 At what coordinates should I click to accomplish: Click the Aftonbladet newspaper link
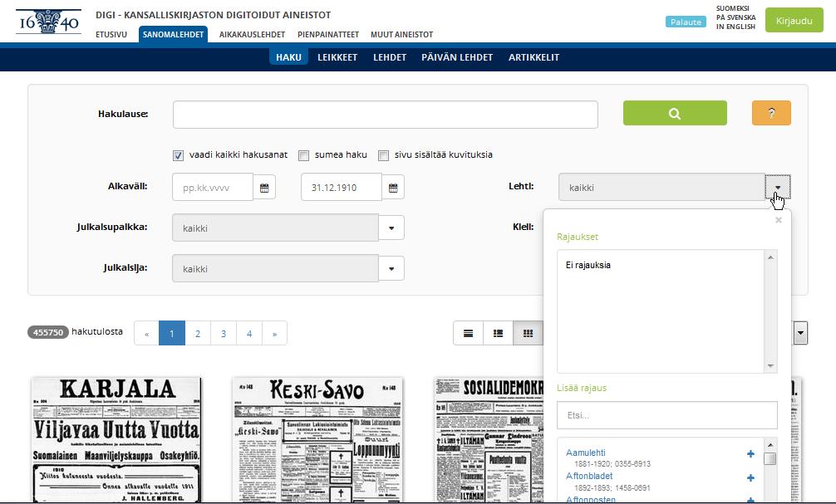589,477
